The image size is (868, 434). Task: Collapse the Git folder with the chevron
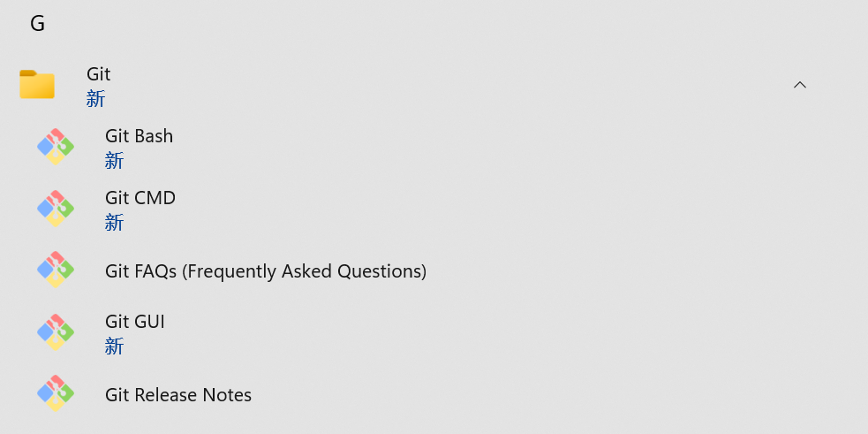click(800, 85)
